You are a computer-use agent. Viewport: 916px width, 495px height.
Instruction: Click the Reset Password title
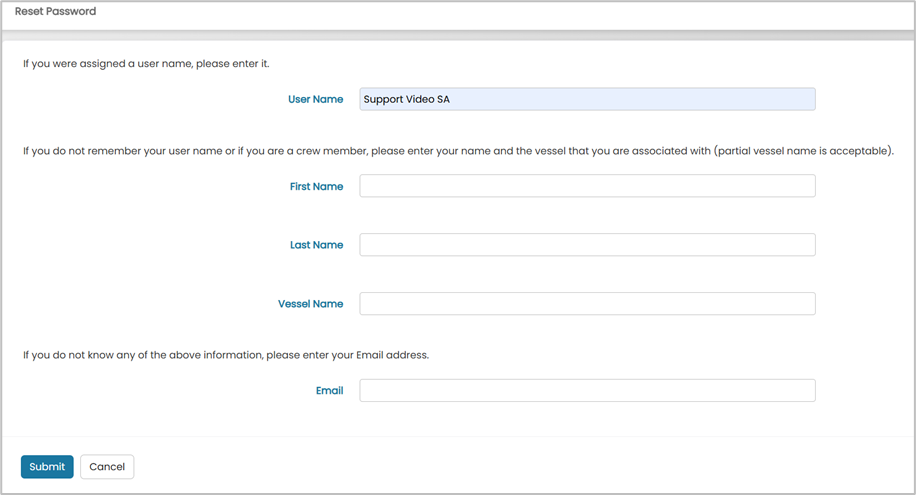(55, 11)
